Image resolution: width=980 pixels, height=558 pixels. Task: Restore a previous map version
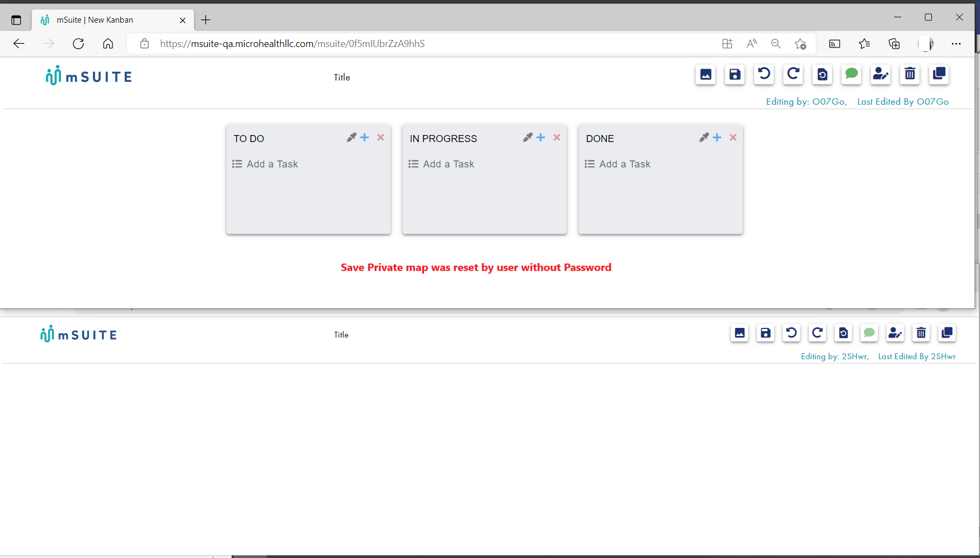(822, 75)
